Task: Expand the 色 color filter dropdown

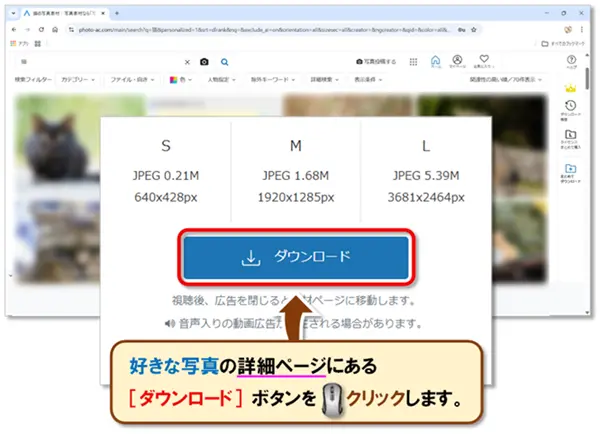Action: tap(181, 80)
